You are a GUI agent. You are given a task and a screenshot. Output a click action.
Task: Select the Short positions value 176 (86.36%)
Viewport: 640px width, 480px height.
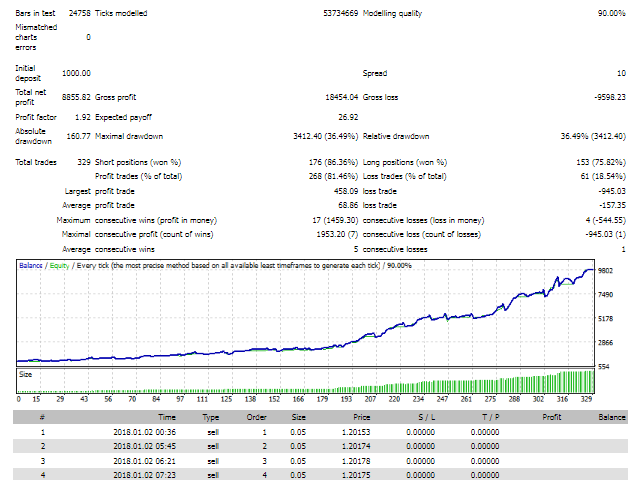click(333, 162)
